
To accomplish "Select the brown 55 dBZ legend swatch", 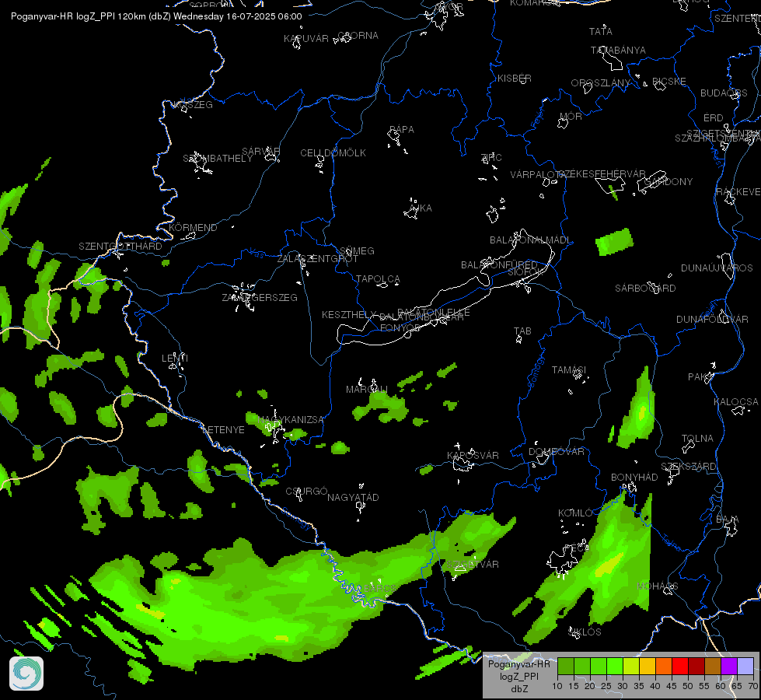I will tap(713, 666).
